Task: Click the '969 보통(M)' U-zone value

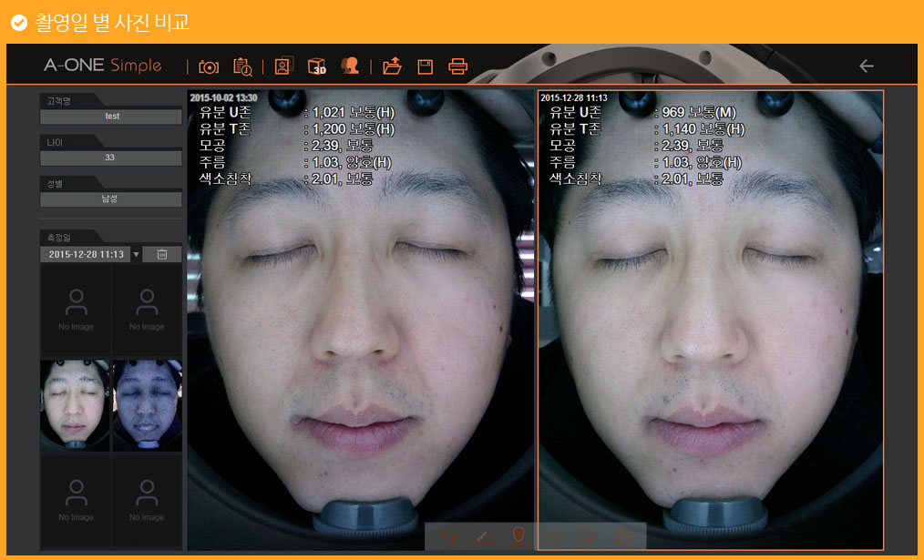Action: (x=699, y=113)
